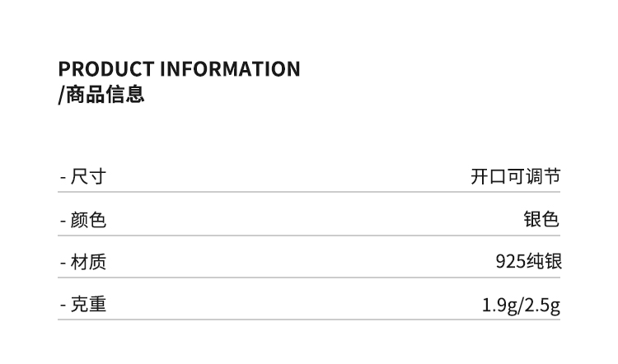Click the 商品信息 subtitle text
Screen dimensions: 618x364
pyautogui.click(x=105, y=95)
